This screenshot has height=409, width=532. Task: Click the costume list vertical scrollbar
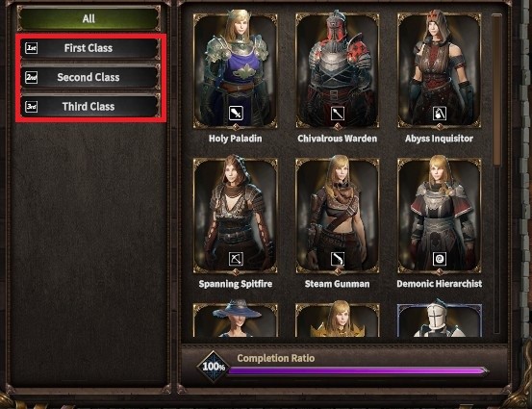tap(496, 173)
